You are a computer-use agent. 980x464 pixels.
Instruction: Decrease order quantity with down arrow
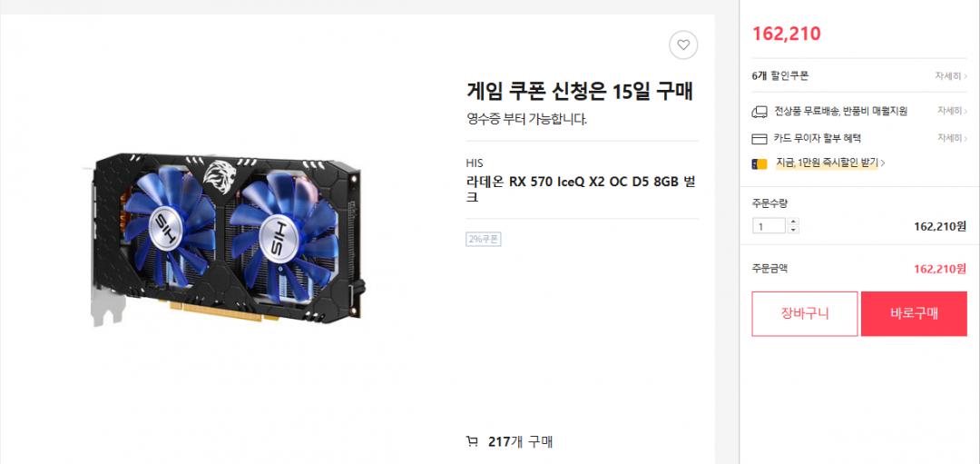coord(793,230)
